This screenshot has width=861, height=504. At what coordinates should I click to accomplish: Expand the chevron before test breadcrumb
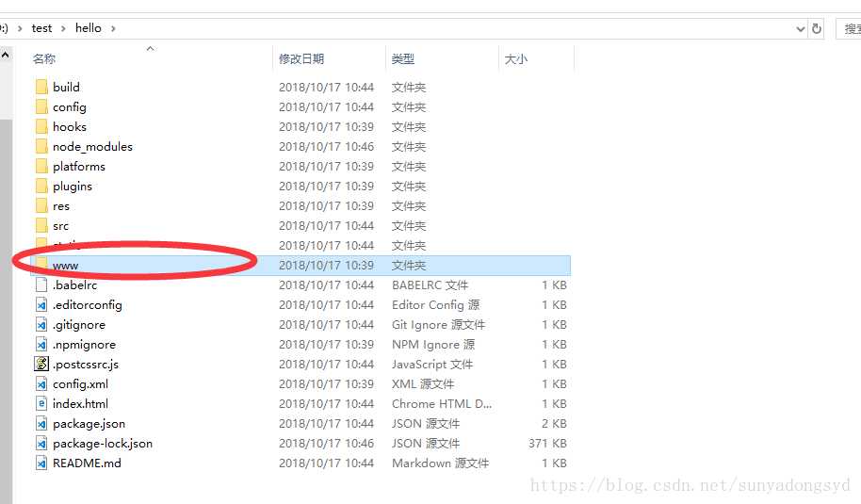pos(20,28)
